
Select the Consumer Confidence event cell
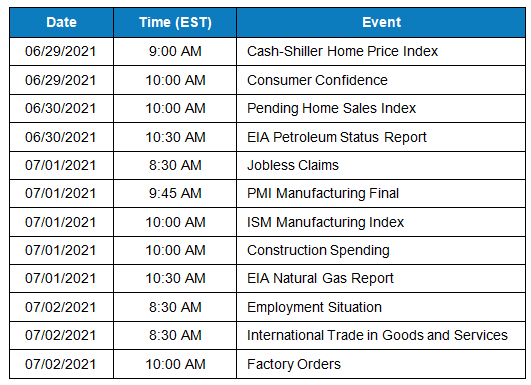pos(381,80)
